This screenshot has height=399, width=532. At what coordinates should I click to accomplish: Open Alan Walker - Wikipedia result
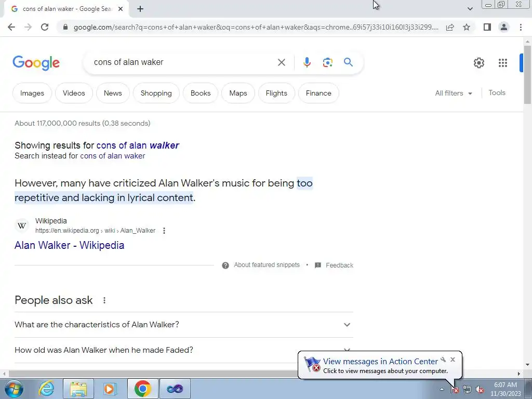[69, 245]
